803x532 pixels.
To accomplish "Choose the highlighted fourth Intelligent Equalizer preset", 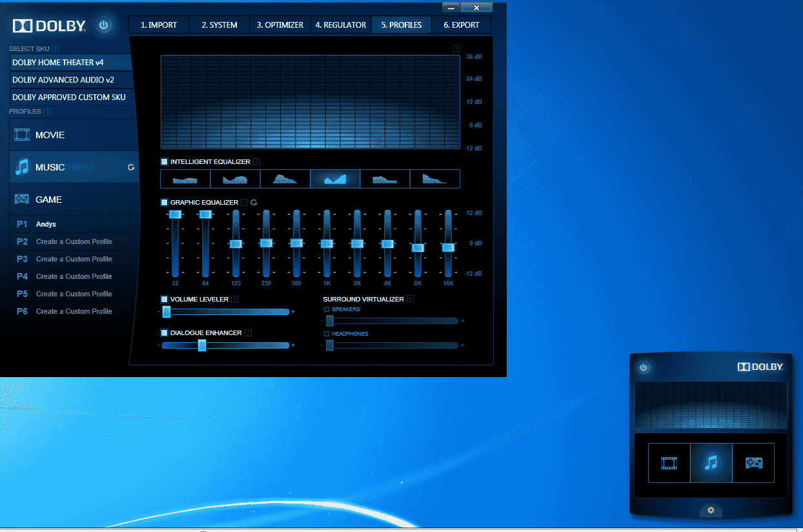I will [335, 179].
